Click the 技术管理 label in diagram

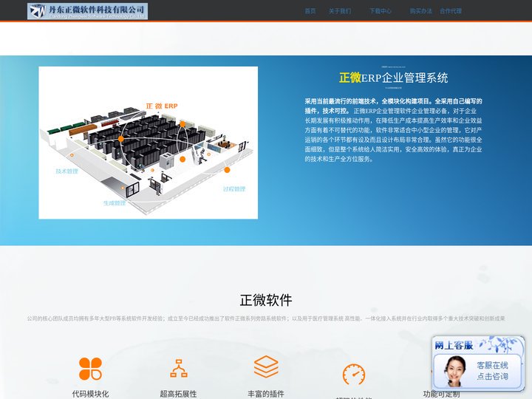coord(66,171)
